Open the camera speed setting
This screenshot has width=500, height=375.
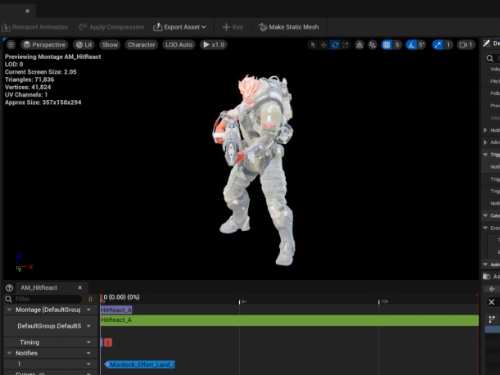[466, 44]
